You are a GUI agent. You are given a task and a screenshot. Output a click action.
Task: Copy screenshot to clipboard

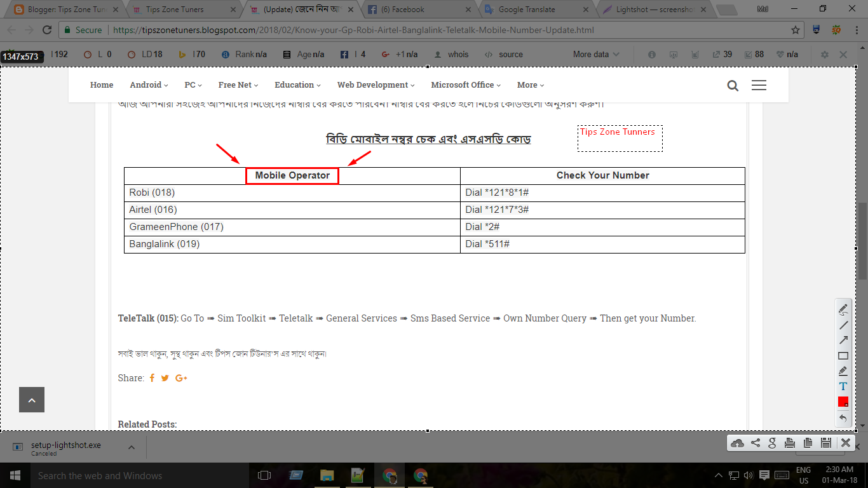tap(808, 443)
